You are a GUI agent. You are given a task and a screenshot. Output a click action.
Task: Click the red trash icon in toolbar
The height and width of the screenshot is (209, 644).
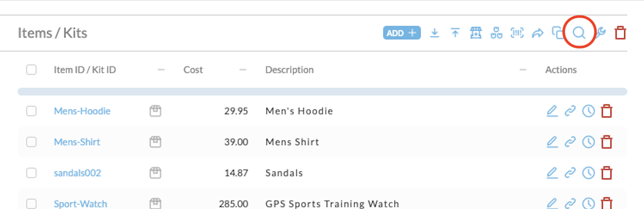point(620,33)
